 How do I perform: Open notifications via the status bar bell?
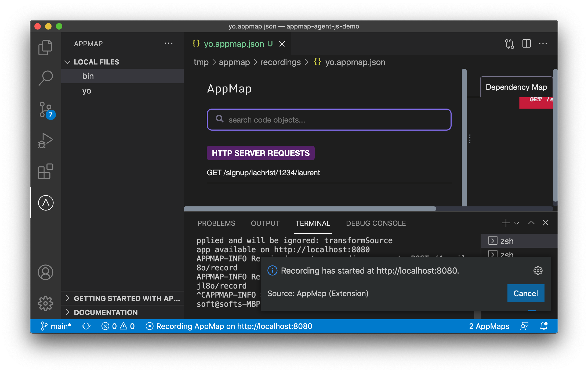pyautogui.click(x=543, y=326)
